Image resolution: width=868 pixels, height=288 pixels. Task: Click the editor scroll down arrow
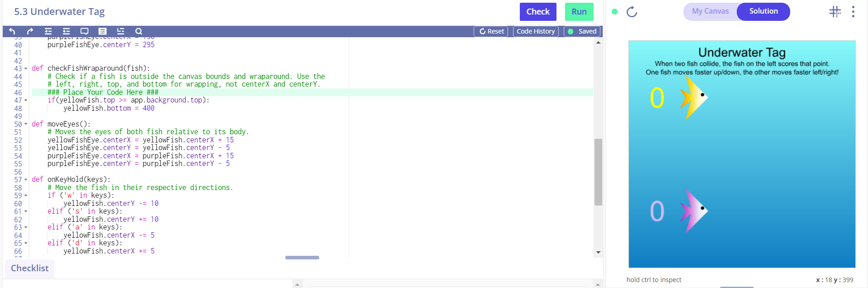598,252
